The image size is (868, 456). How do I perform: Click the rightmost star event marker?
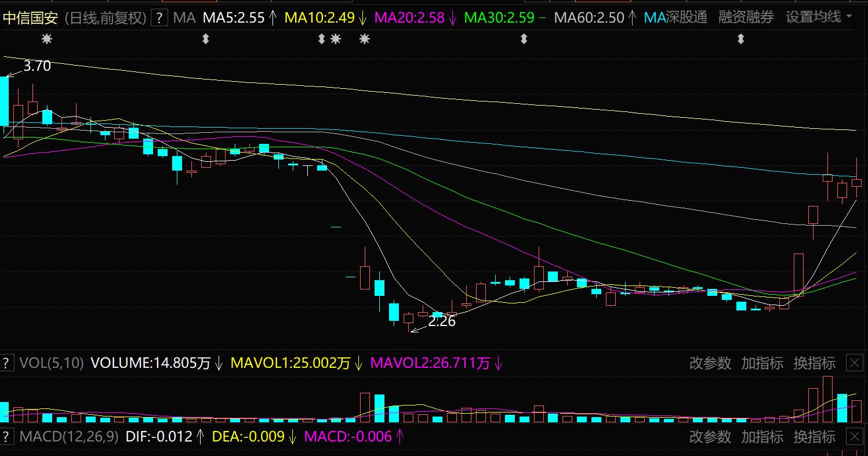point(364,39)
